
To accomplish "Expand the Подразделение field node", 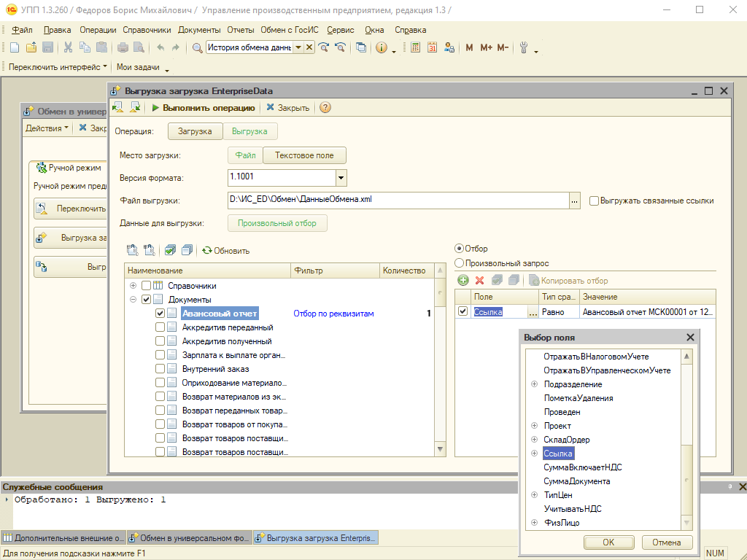I will [x=534, y=384].
